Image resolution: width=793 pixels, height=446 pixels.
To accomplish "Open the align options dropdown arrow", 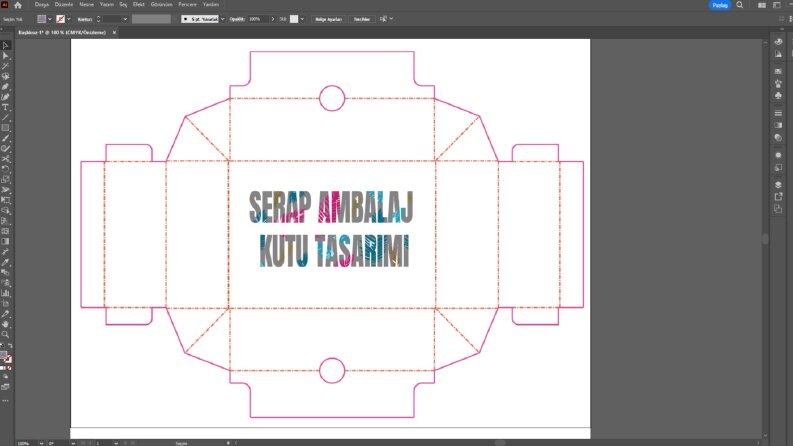I will point(391,19).
